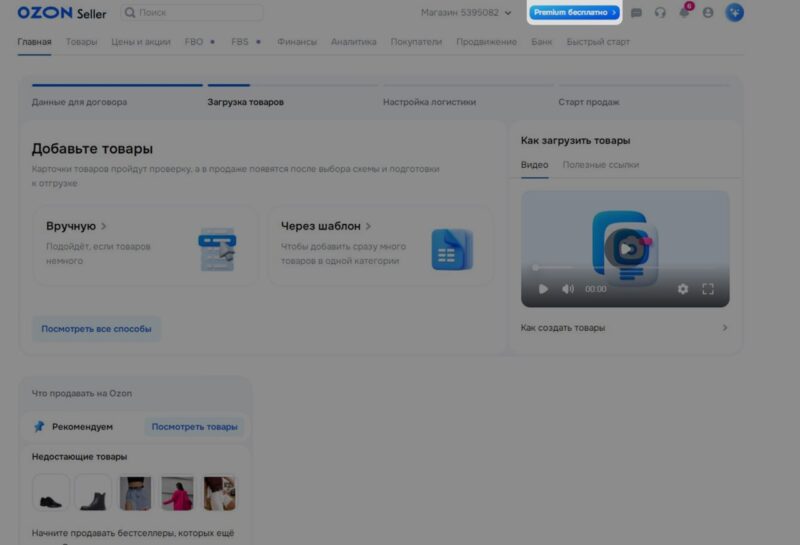
Task: Click the chevron next to Вручную
Action: pyautogui.click(x=104, y=226)
